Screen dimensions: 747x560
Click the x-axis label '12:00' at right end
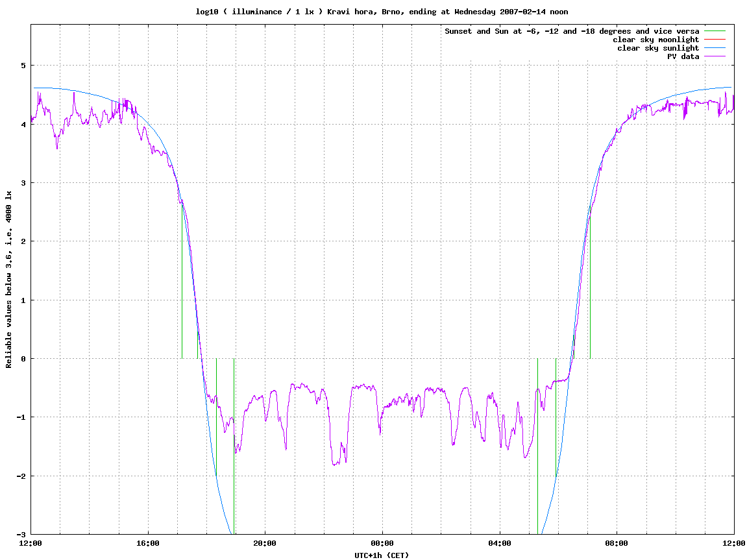734,543
